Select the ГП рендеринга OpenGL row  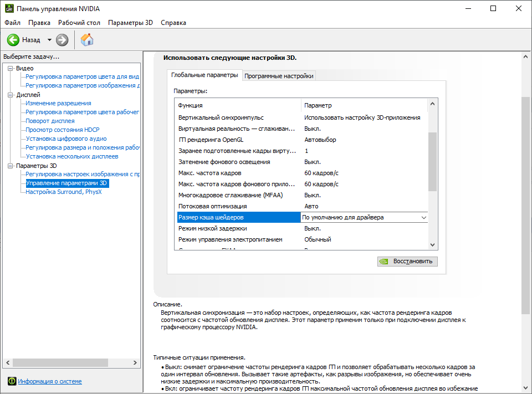303,140
